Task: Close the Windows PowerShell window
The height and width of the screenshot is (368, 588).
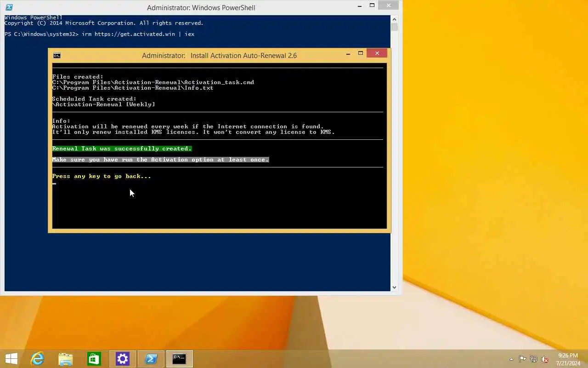Action: tap(389, 6)
